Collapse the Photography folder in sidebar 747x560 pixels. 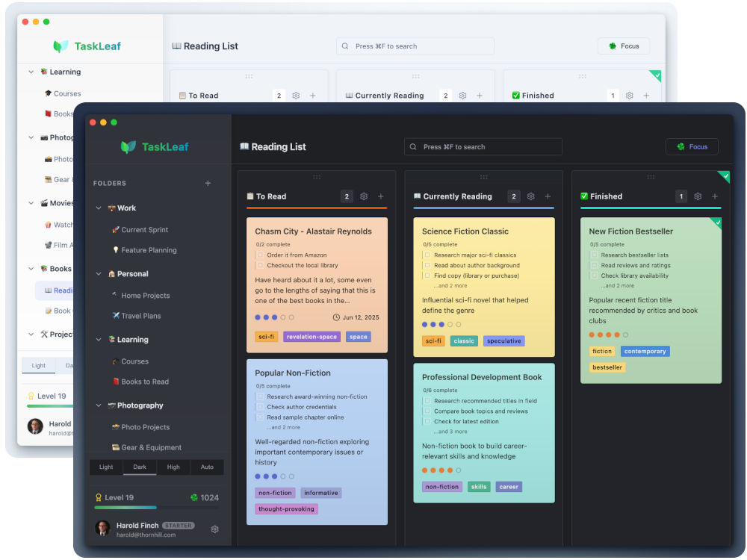pyautogui.click(x=99, y=405)
